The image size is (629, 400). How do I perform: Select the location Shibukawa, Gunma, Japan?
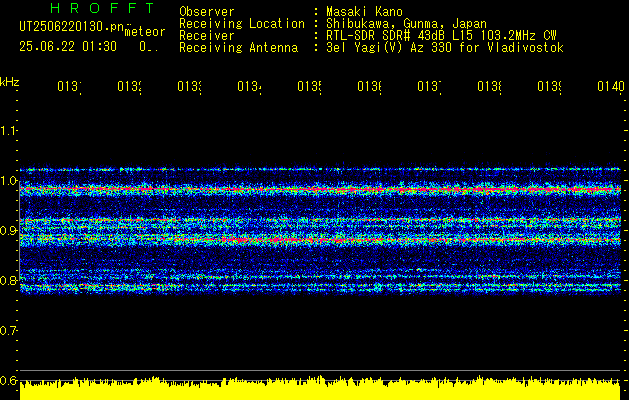406,24
